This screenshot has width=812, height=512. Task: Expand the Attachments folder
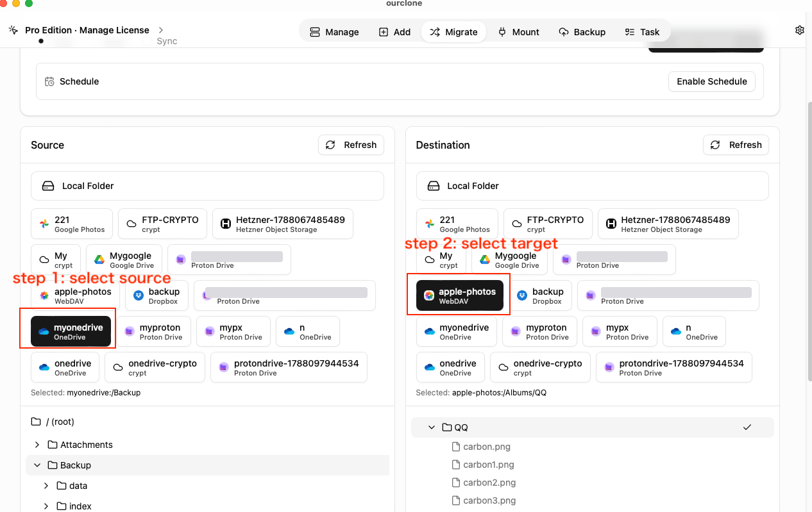point(37,445)
